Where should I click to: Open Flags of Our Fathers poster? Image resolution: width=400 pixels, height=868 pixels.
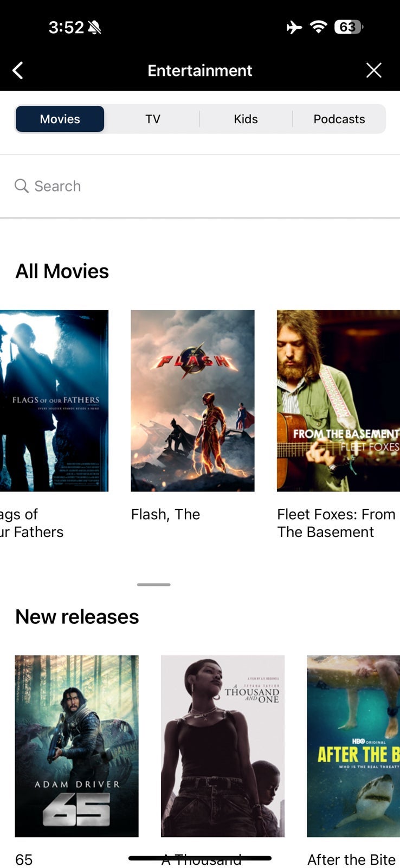(x=54, y=400)
